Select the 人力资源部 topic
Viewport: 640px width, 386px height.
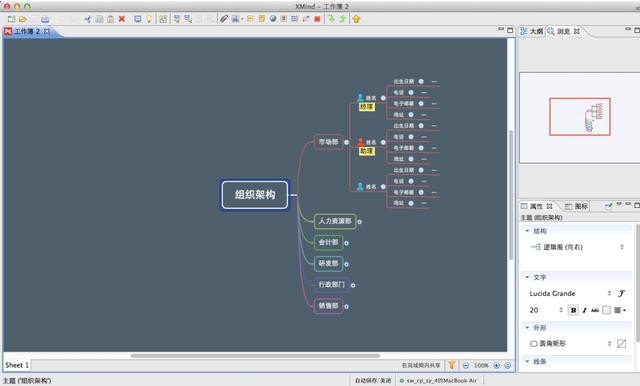pos(335,221)
